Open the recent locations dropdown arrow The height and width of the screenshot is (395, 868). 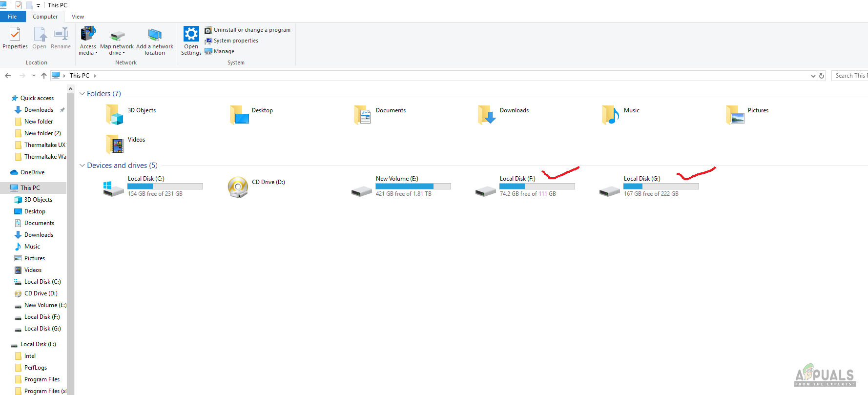34,76
